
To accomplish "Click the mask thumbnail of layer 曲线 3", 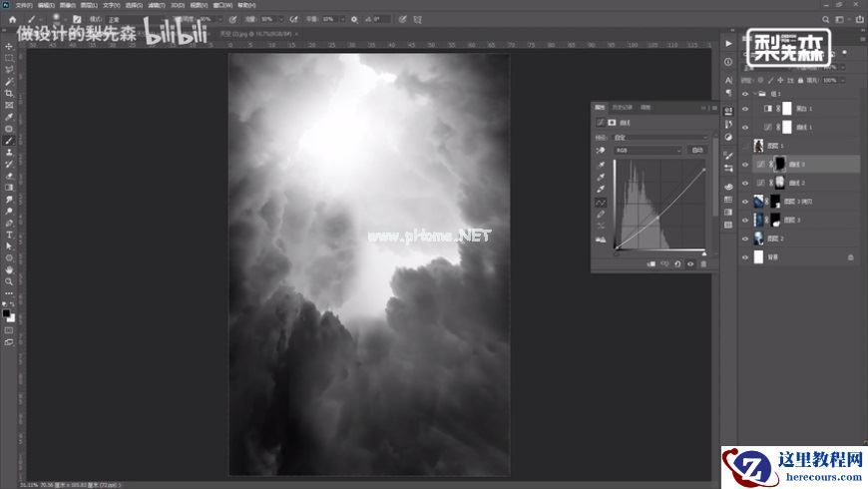I will click(x=780, y=164).
